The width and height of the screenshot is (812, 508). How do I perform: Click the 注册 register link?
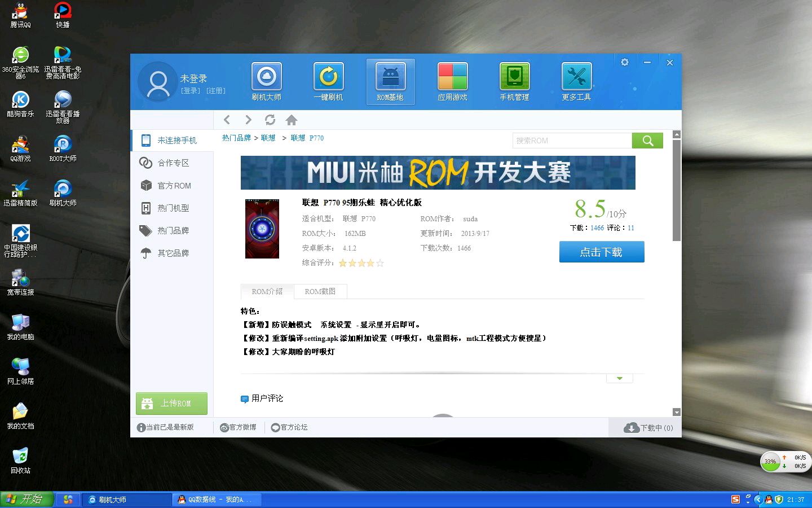[x=215, y=91]
